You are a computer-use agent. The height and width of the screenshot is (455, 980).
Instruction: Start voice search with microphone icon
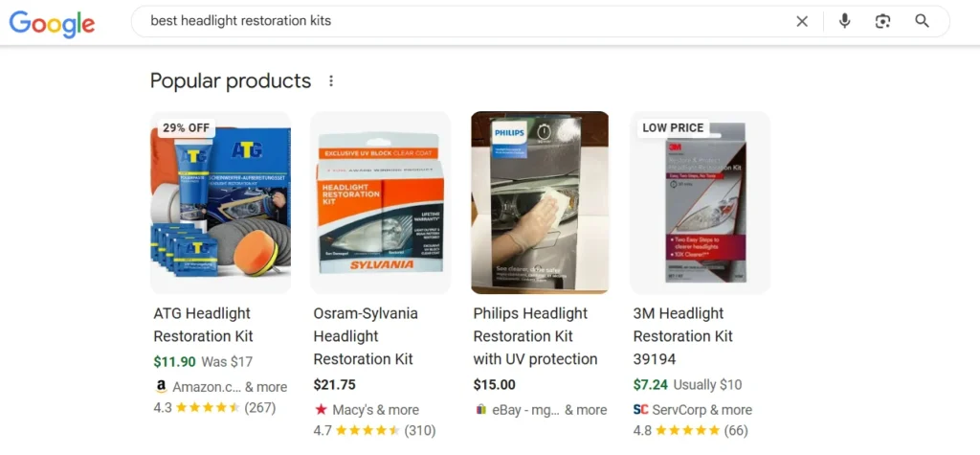[x=844, y=21]
